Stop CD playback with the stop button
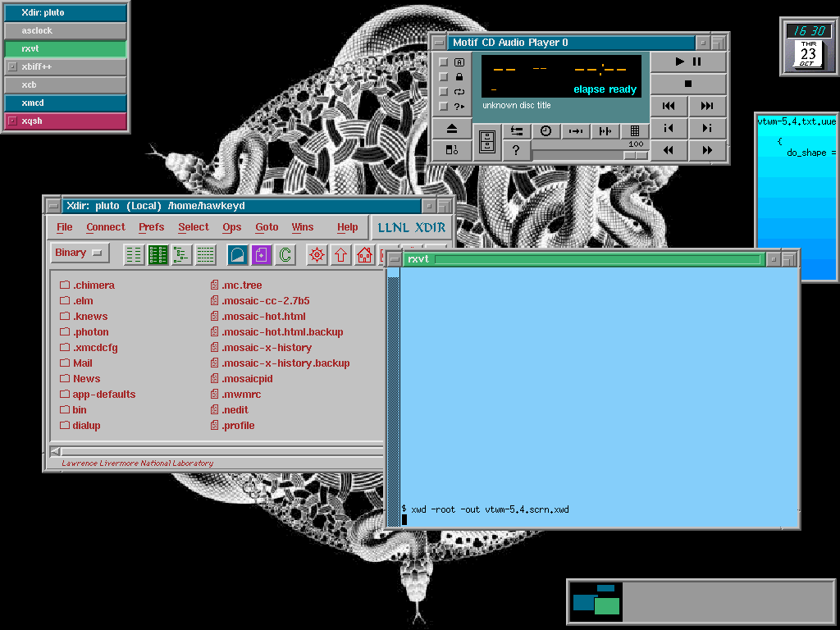This screenshot has height=630, width=840. point(688,84)
